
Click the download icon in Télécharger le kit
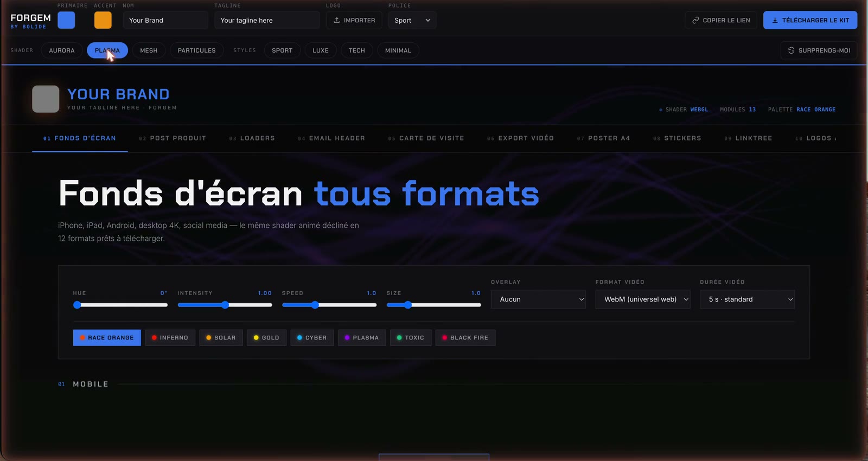(x=775, y=20)
